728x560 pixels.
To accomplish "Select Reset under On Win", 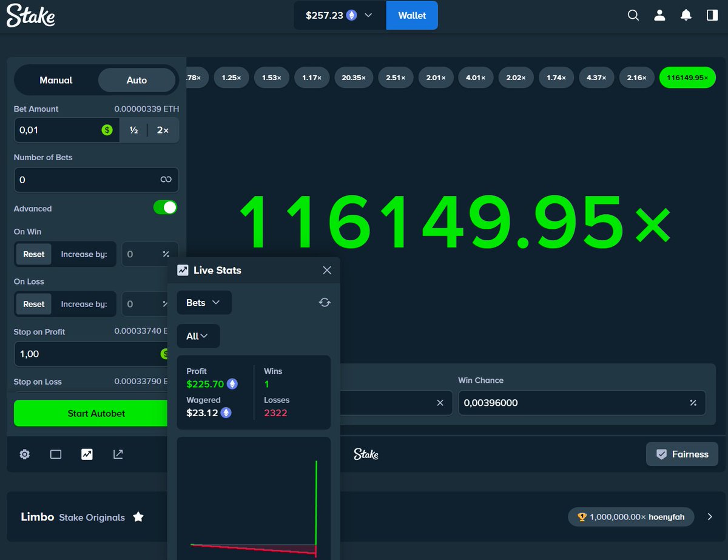I will pyautogui.click(x=34, y=254).
